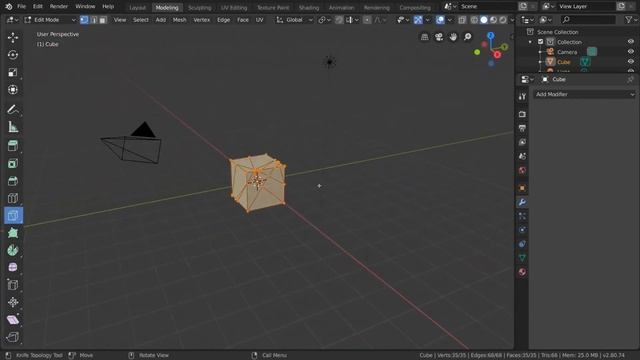The width and height of the screenshot is (640, 360).
Task: Open the Global transform orientation dropdown
Action: (x=294, y=20)
